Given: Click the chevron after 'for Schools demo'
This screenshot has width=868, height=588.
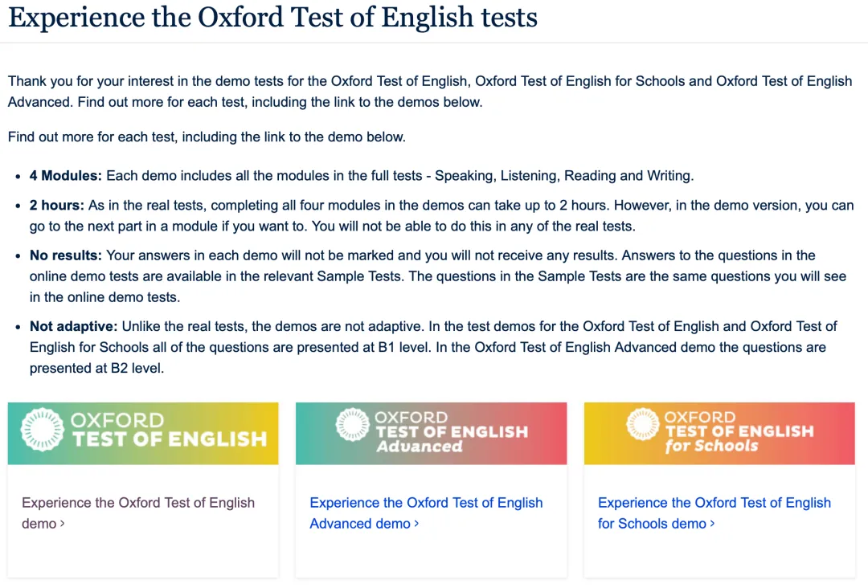Looking at the screenshot, I should click(x=712, y=524).
